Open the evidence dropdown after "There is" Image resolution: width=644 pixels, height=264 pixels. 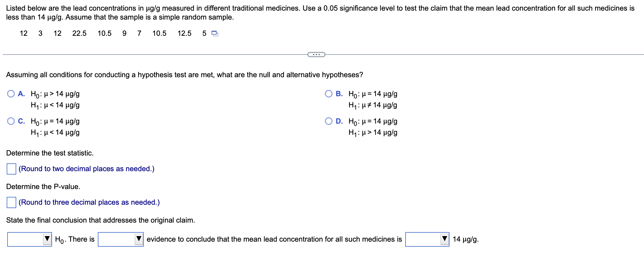coord(120,239)
